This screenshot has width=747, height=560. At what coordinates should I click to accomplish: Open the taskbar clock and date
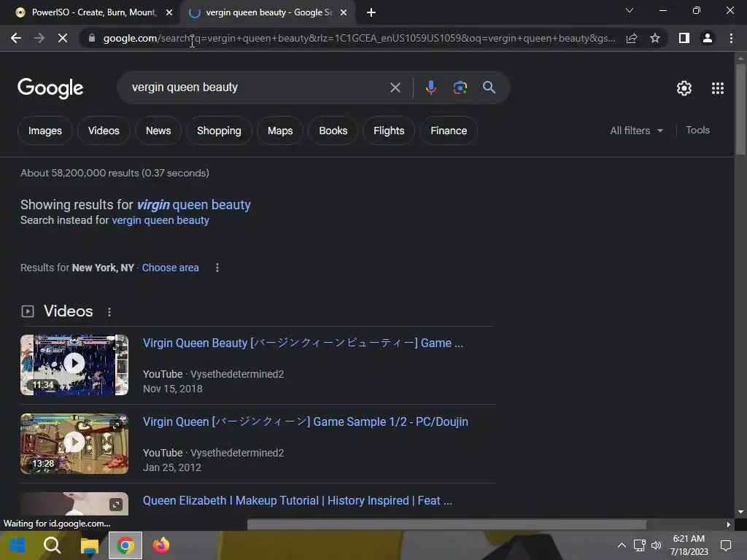689,545
